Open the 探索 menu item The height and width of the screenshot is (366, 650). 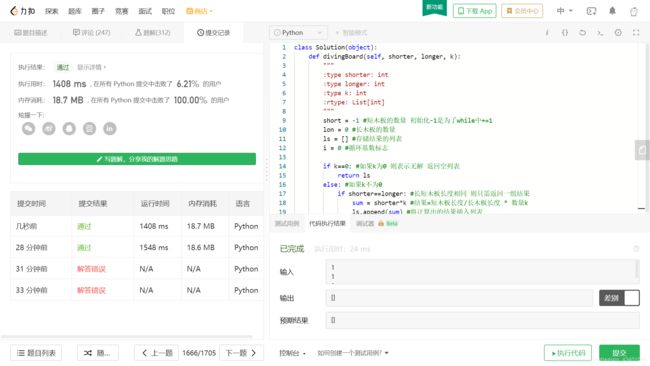click(x=52, y=11)
